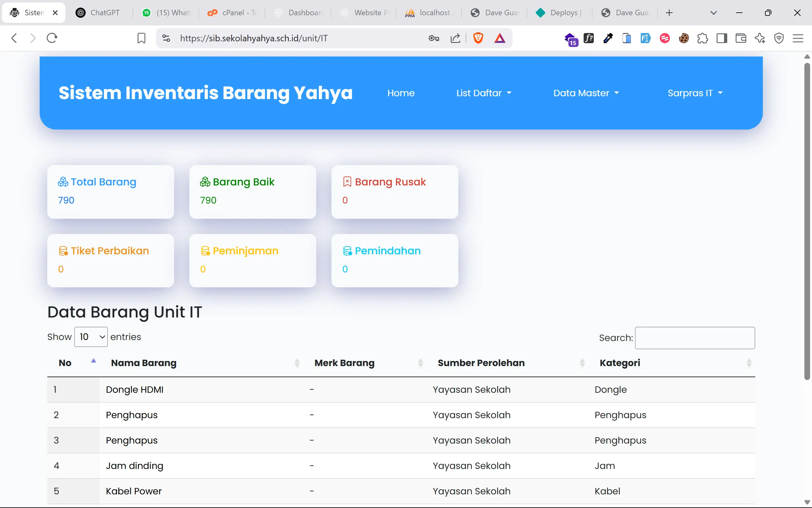Toggle the browser sidebar panel icon

pyautogui.click(x=722, y=38)
